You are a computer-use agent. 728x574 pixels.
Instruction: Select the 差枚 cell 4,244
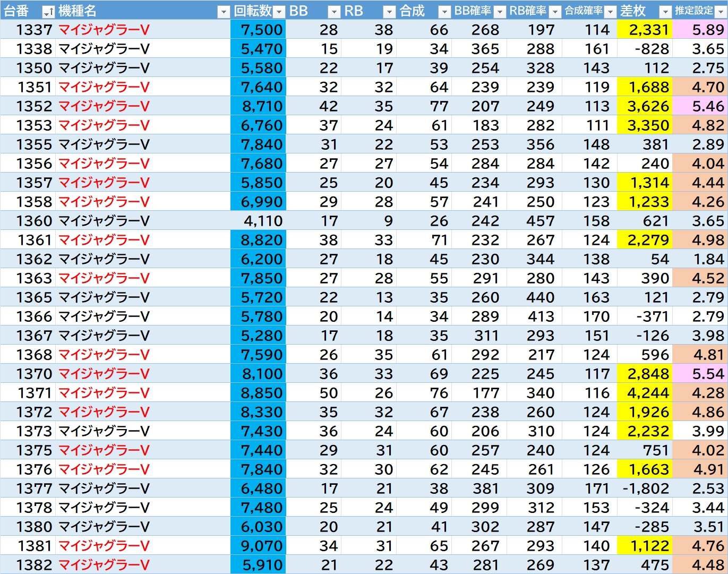coord(645,393)
